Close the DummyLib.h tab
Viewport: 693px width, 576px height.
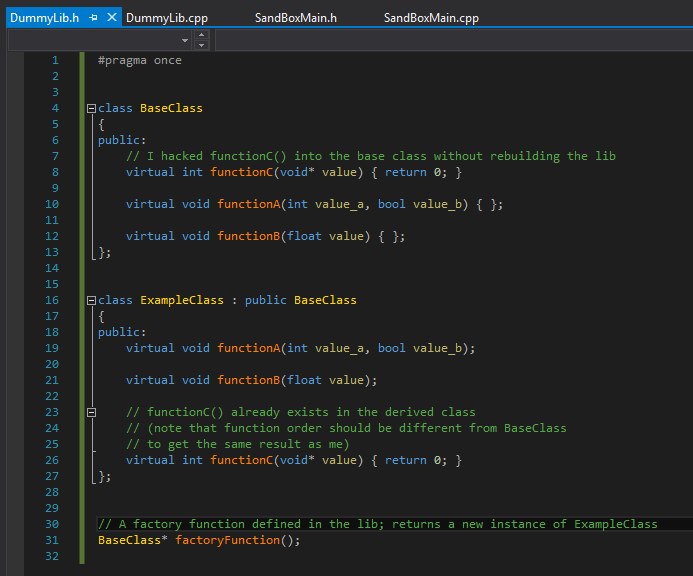pos(112,18)
